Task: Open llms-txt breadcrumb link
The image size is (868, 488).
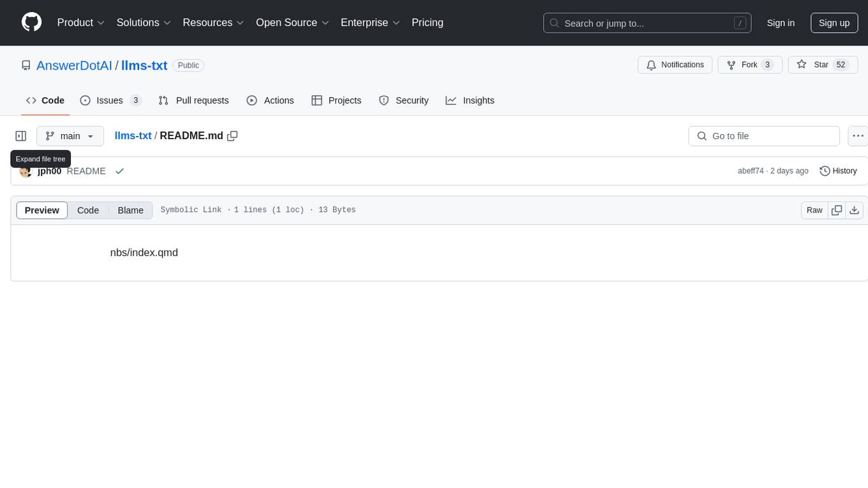Action: [133, 136]
